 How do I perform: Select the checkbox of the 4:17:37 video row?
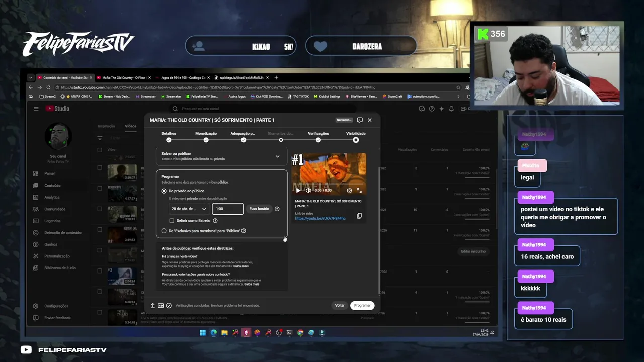[x=100, y=189]
